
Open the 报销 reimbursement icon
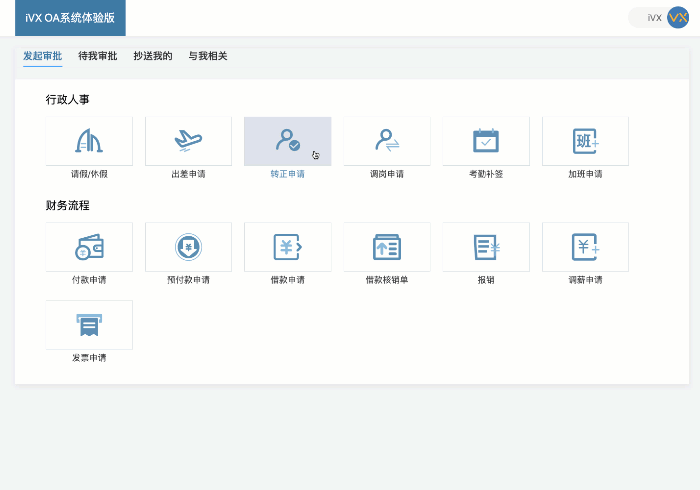(486, 247)
